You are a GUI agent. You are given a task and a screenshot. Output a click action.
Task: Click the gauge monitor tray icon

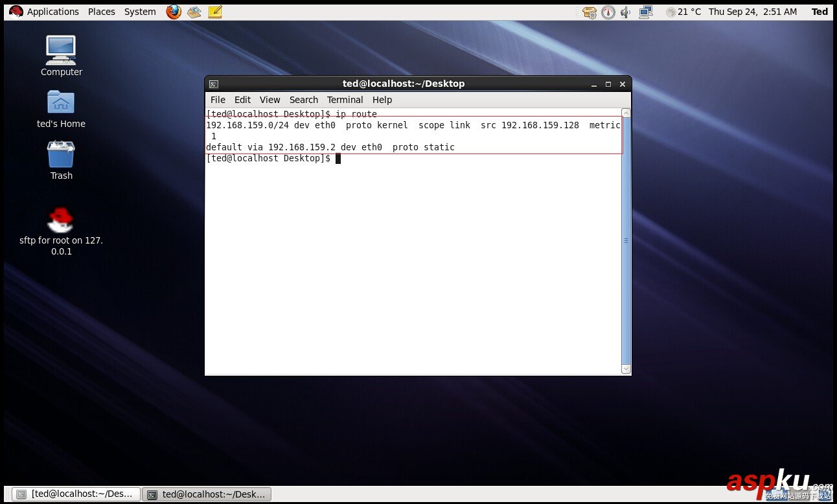608,12
